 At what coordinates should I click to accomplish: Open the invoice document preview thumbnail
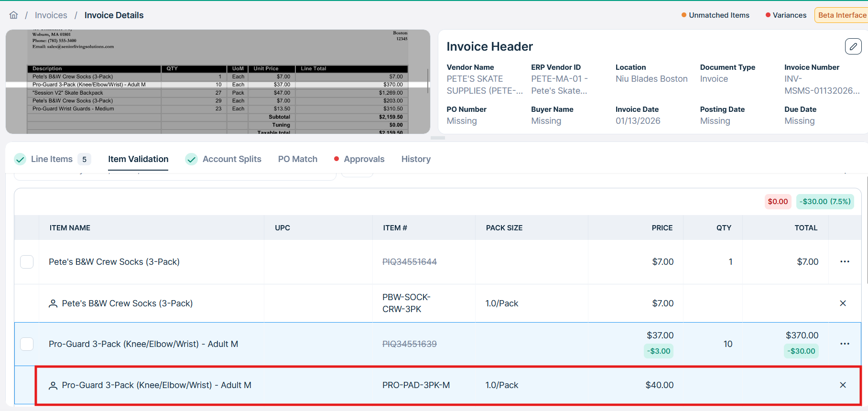(x=218, y=82)
